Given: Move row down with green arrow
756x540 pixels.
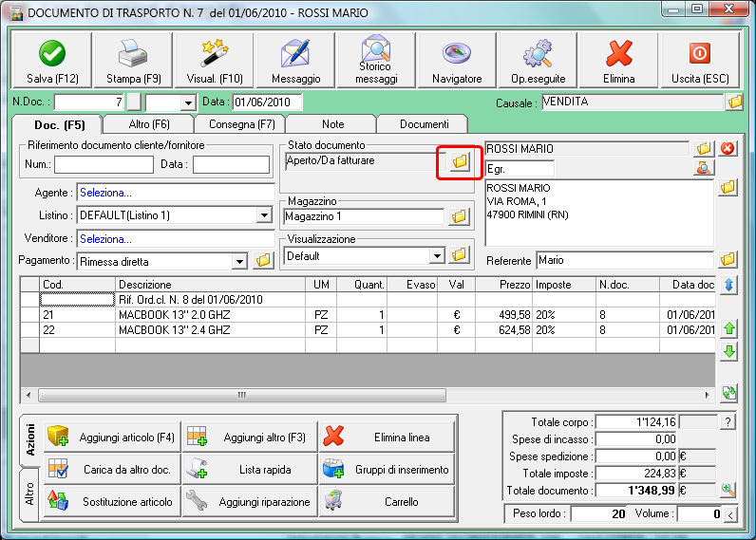Looking at the screenshot, I should tap(729, 352).
